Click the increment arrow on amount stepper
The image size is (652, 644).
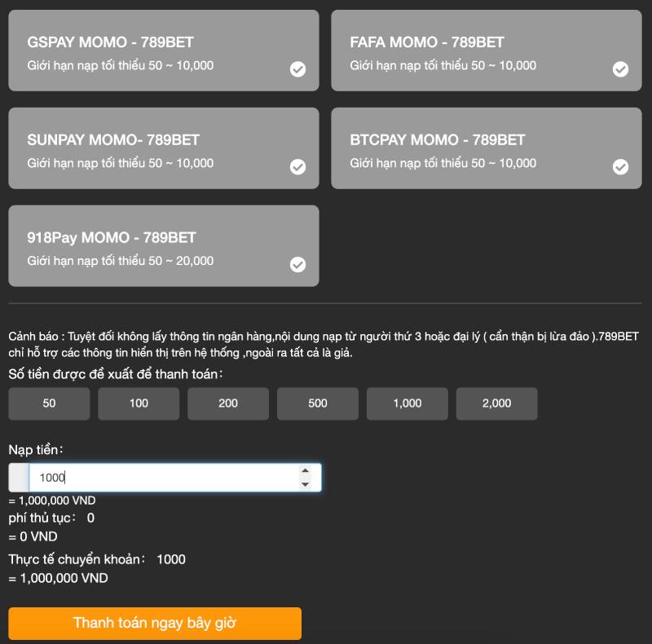[304, 469]
